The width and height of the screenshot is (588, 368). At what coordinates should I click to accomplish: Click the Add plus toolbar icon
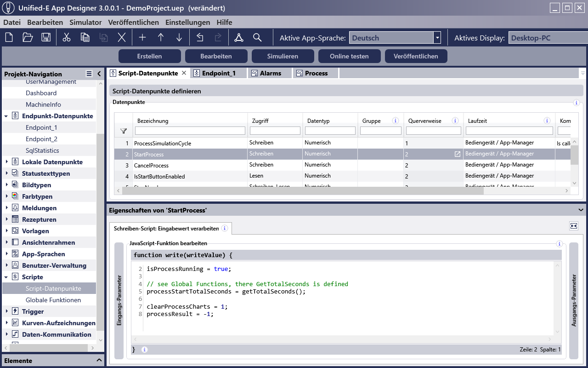tap(142, 38)
